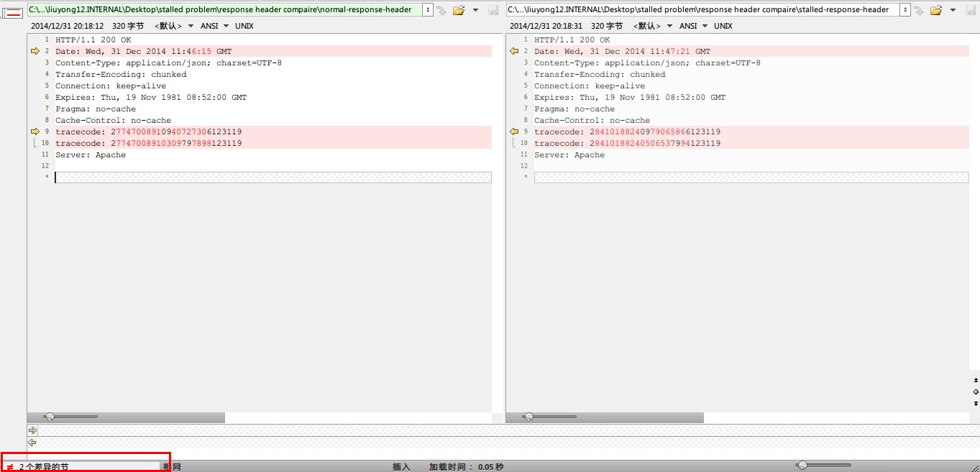Click green right-pointing arrow in detail row
Viewport: 980px width, 472px height.
click(x=32, y=430)
